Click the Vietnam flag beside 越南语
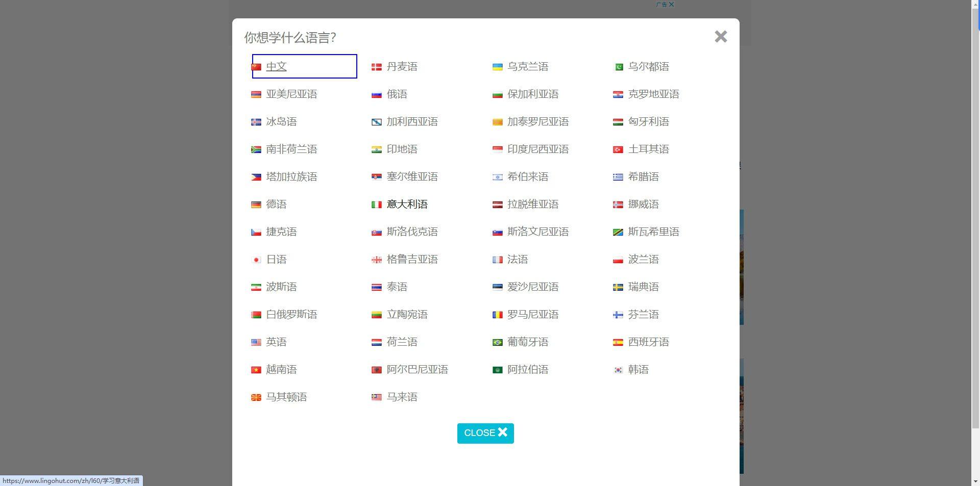This screenshot has height=486, width=980. (256, 370)
